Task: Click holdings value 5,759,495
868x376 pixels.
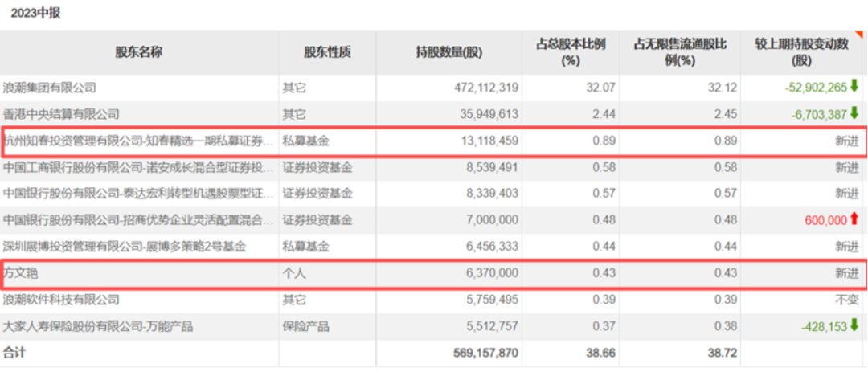Action: coord(490,300)
